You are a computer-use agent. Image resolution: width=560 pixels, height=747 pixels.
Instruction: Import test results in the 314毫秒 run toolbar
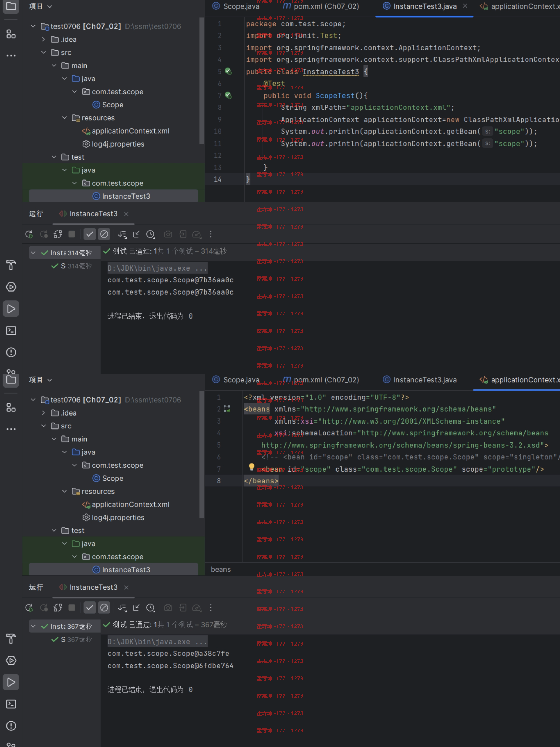point(183,234)
